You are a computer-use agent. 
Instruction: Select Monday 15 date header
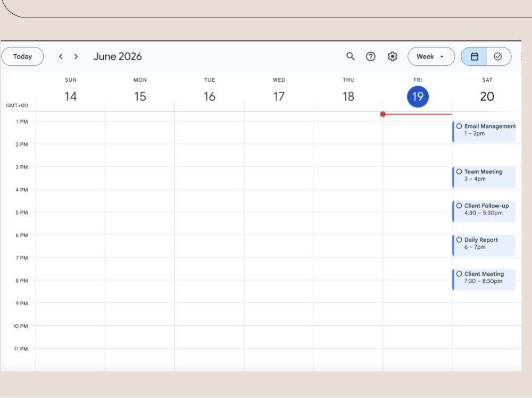tap(140, 96)
